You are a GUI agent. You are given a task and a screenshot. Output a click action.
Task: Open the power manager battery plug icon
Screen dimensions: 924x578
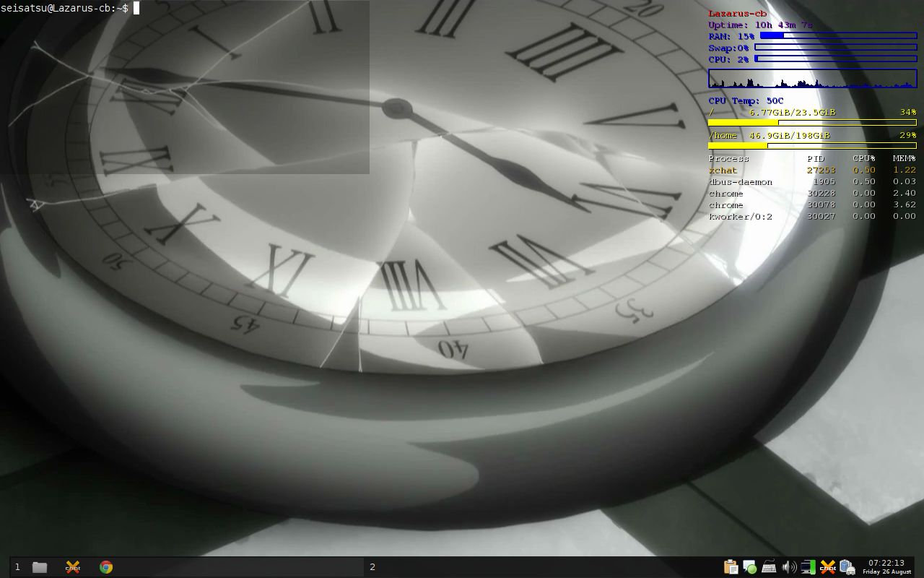click(x=847, y=567)
